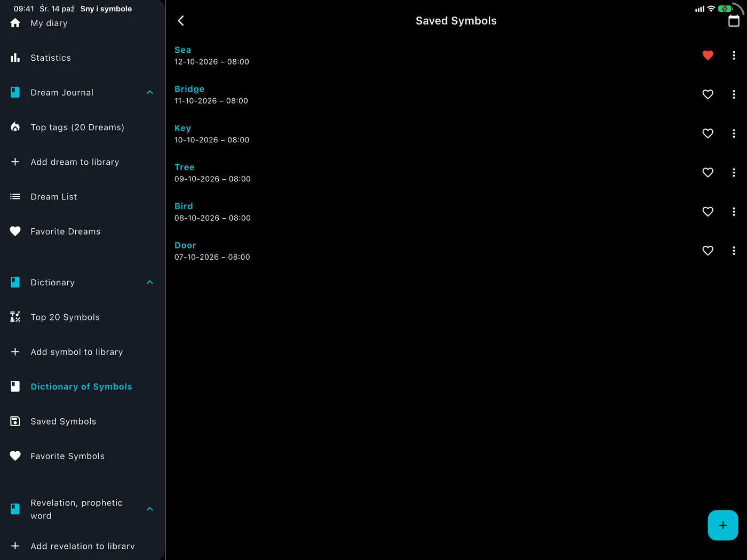Image resolution: width=747 pixels, height=560 pixels.
Task: Choose Add symbol to library
Action: pyautogui.click(x=82, y=352)
